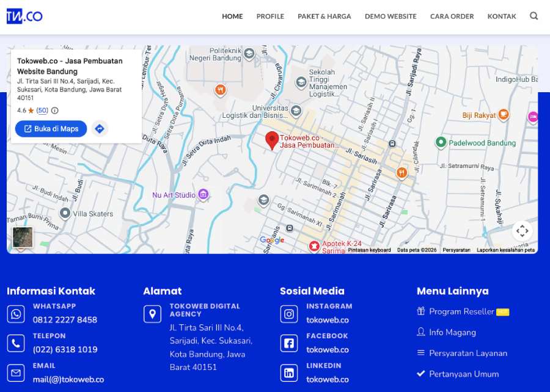The height and width of the screenshot is (392, 550).
Task: Open the KONTAK menu item
Action: point(502,16)
